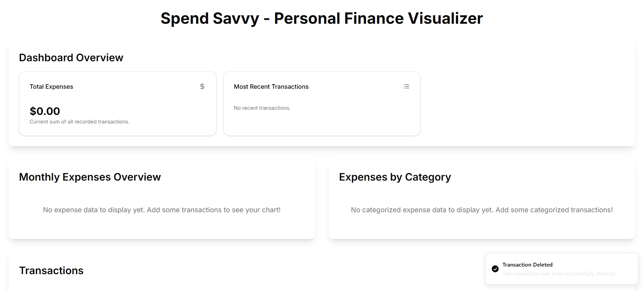Select the Most Recent Transactions card title
The image size is (644, 291).
click(x=271, y=87)
